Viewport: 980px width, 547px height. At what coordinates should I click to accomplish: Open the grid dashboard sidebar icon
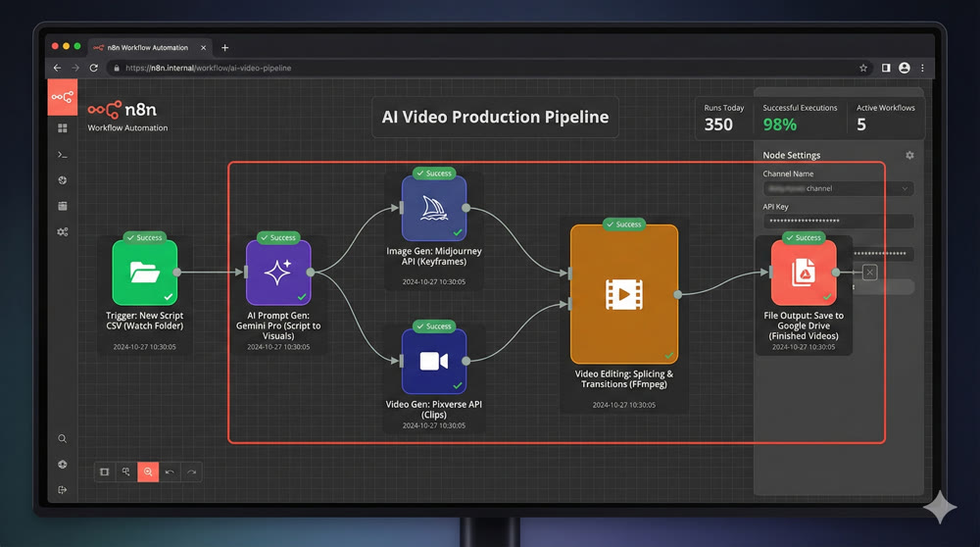click(63, 128)
